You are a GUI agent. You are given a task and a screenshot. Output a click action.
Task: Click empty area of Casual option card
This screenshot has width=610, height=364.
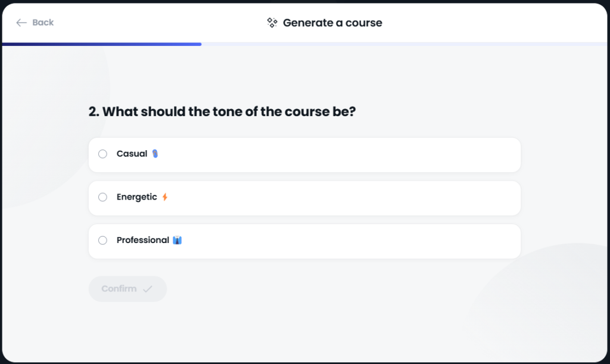tap(338, 155)
